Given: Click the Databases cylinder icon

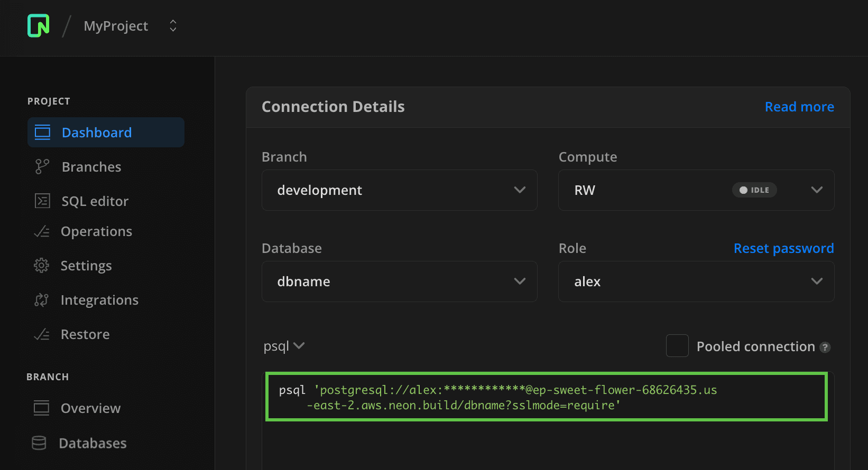Looking at the screenshot, I should click(x=39, y=443).
